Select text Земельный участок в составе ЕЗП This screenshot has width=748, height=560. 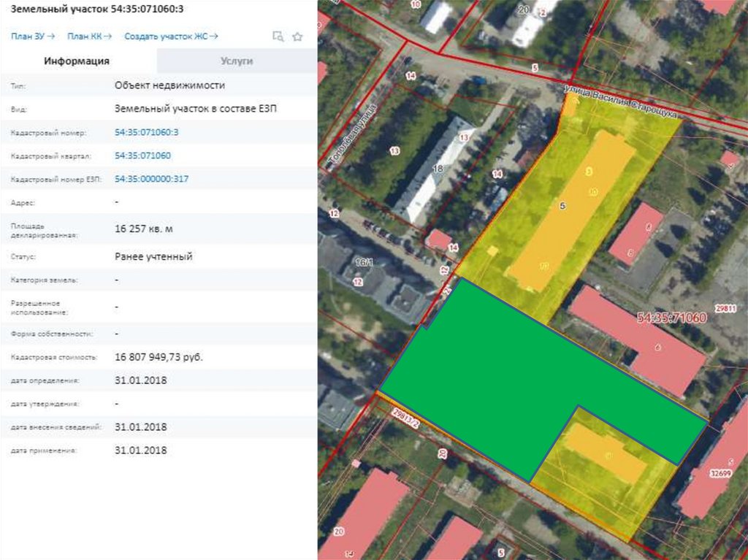tap(196, 109)
